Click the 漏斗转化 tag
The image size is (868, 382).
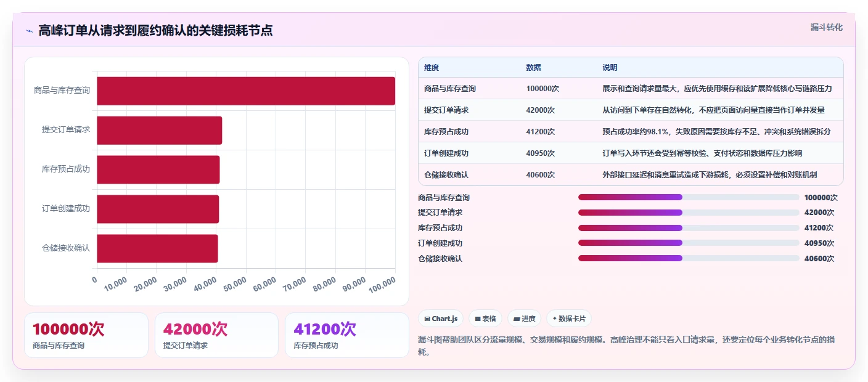click(826, 28)
